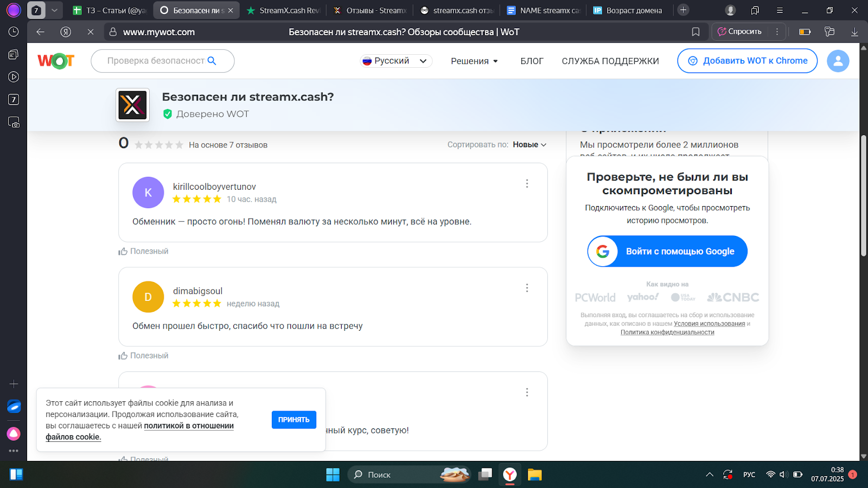Screen dimensions: 868x488
Task: Show hidden tray icons chevron
Action: 709,474
